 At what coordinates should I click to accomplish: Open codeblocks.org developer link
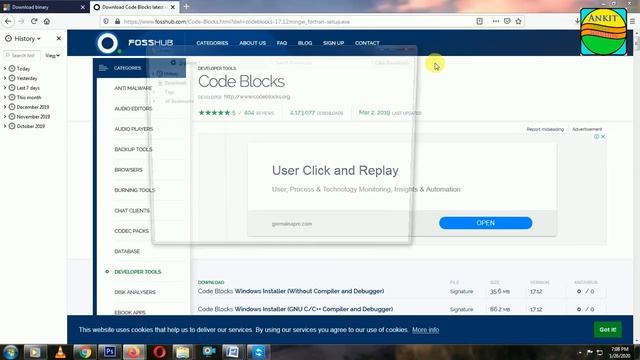257,97
